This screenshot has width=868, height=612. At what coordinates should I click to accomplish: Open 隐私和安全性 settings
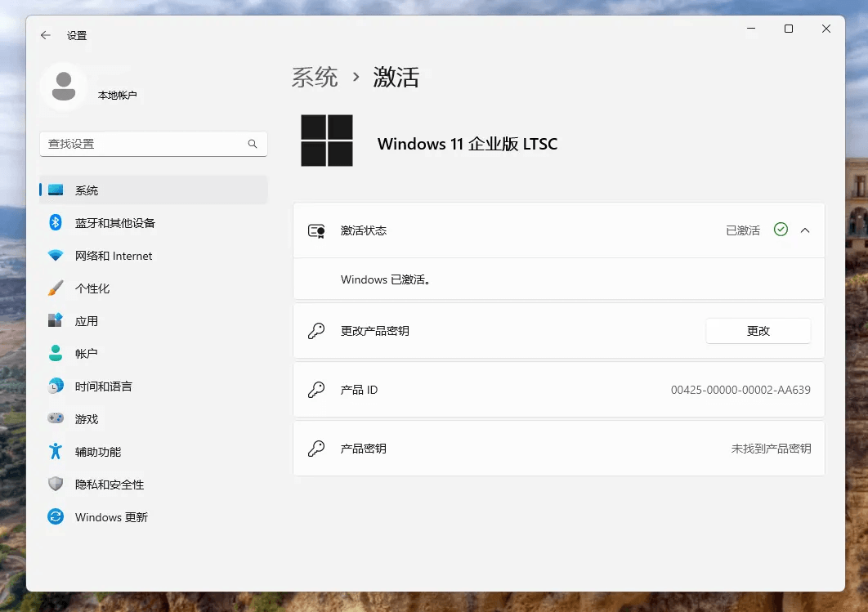coord(154,484)
